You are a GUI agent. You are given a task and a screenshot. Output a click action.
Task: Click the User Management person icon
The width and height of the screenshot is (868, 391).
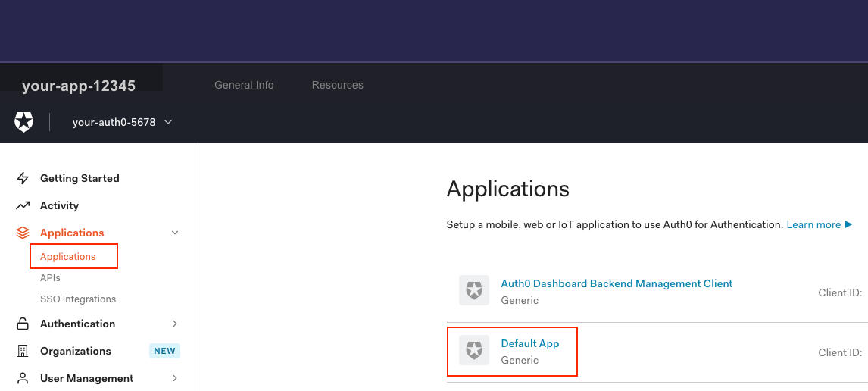coord(23,378)
